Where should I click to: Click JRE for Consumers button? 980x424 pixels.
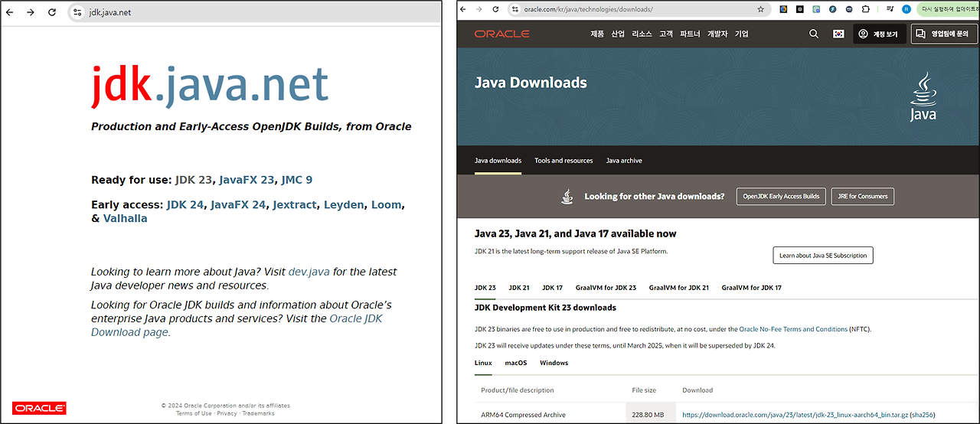(863, 196)
